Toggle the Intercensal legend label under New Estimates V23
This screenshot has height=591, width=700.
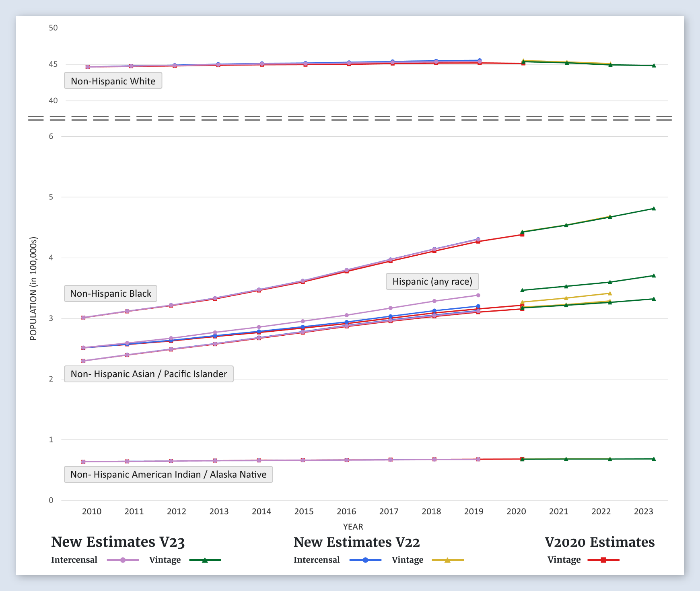pyautogui.click(x=74, y=560)
